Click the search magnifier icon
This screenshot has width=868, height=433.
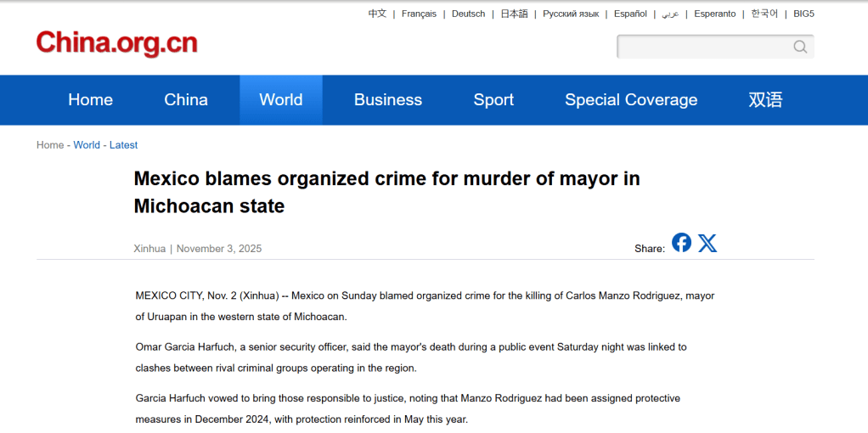tap(800, 47)
